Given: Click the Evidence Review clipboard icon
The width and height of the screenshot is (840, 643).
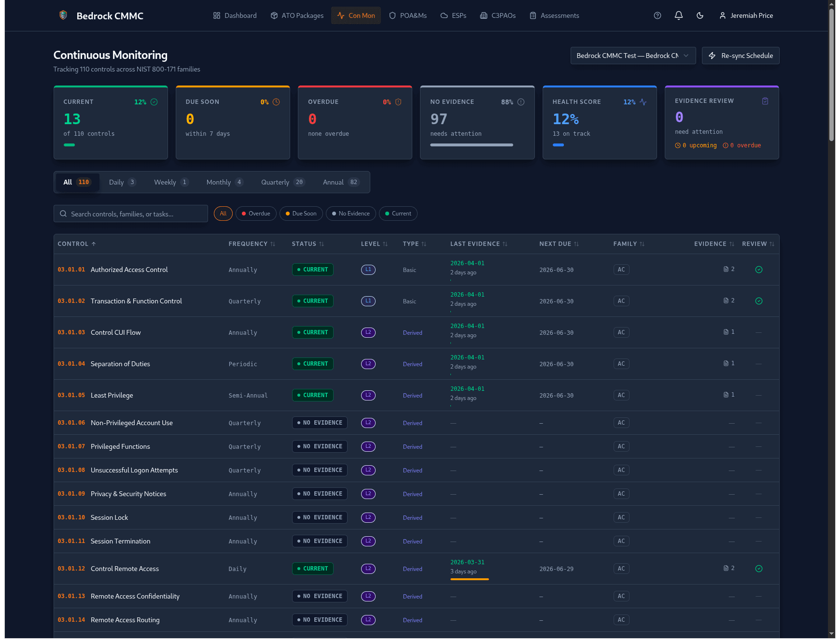Looking at the screenshot, I should (x=765, y=101).
